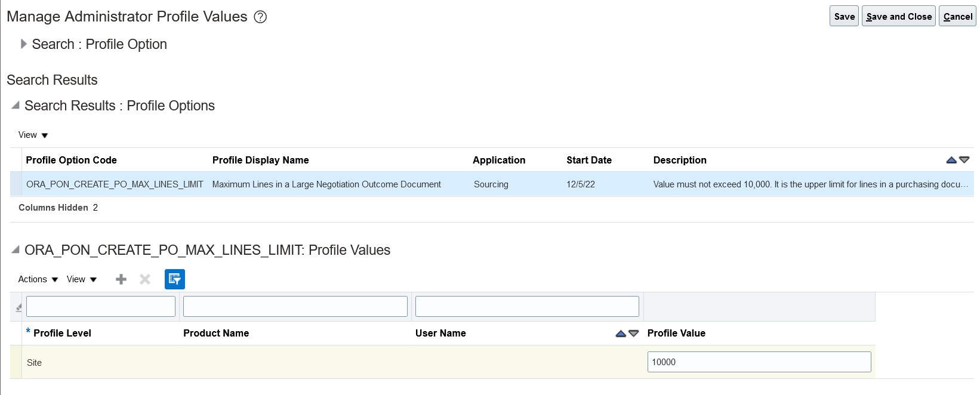Select the ORA_PON_CREATE_PO_MAX_LINES_LIMIT row

(115, 184)
